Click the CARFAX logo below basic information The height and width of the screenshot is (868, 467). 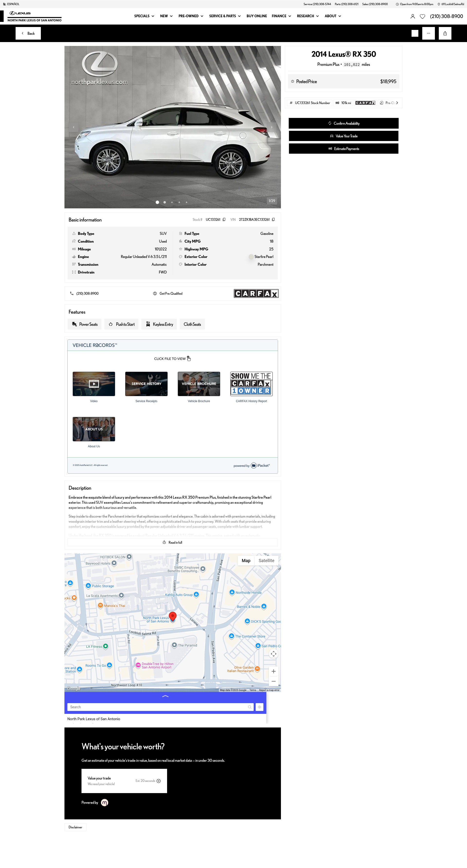tap(256, 293)
